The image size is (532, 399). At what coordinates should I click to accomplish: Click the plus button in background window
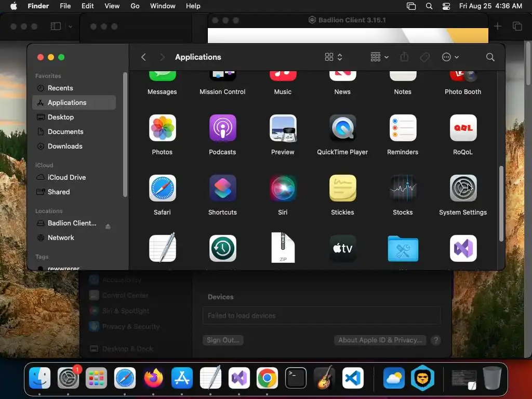pyautogui.click(x=497, y=26)
